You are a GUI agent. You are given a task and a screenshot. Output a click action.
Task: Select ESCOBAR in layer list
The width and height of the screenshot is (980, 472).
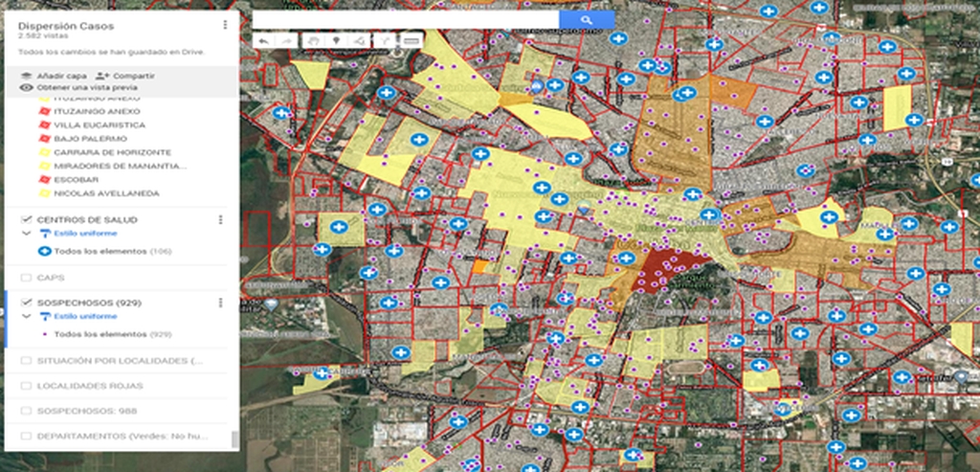[77, 180]
